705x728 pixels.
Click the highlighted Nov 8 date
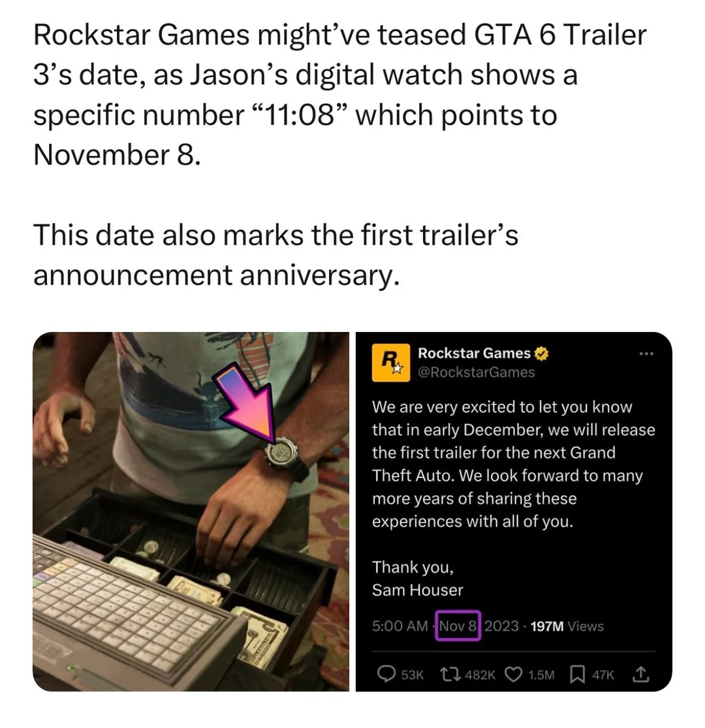tap(458, 626)
